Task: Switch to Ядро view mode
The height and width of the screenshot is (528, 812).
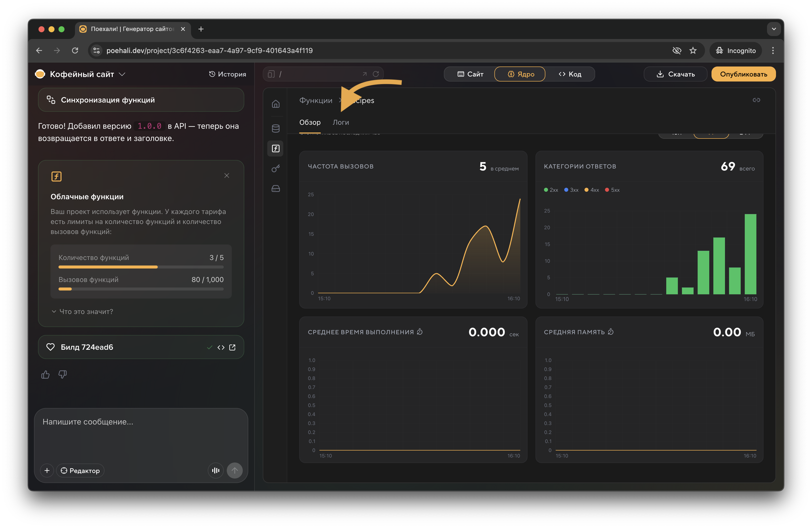Action: pyautogui.click(x=519, y=74)
